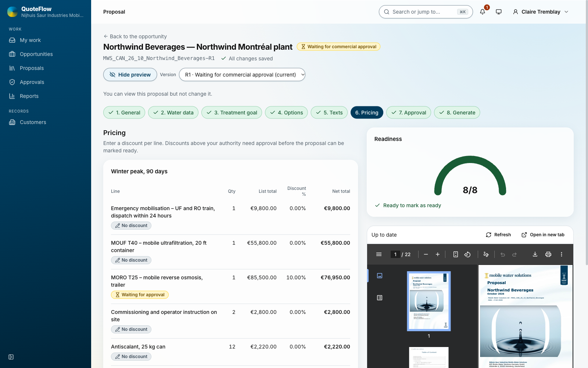This screenshot has height=368, width=588.
Task: Click the Waiting for commercial approval badge
Action: 338,47
